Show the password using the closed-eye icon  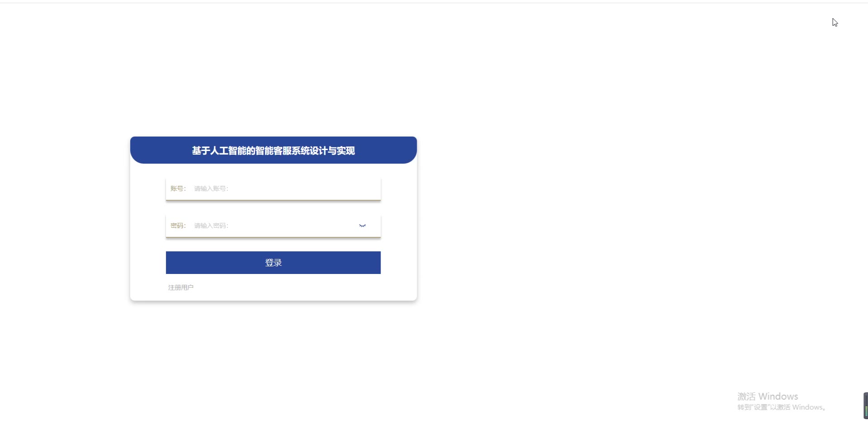[363, 226]
